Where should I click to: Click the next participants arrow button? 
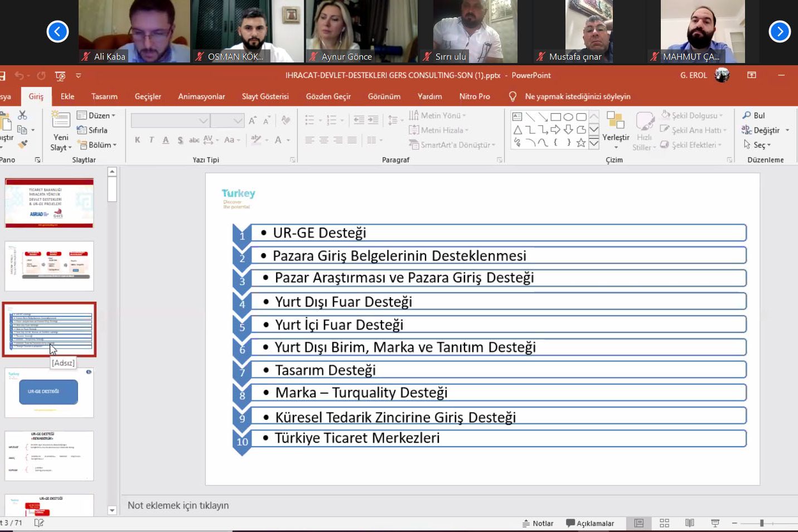point(779,31)
